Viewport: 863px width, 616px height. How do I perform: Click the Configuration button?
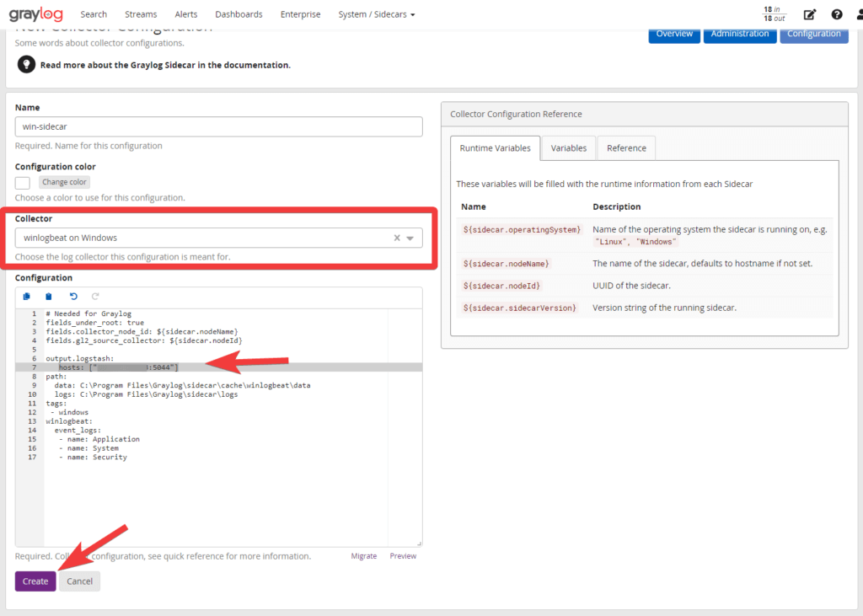tap(814, 35)
